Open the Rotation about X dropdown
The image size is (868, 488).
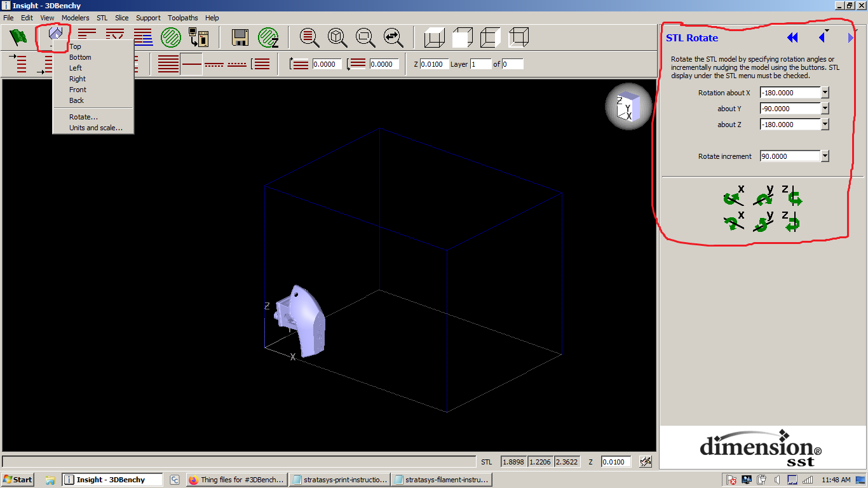point(825,93)
